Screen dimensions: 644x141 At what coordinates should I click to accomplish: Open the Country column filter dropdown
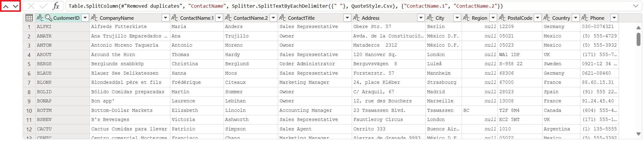point(576,18)
